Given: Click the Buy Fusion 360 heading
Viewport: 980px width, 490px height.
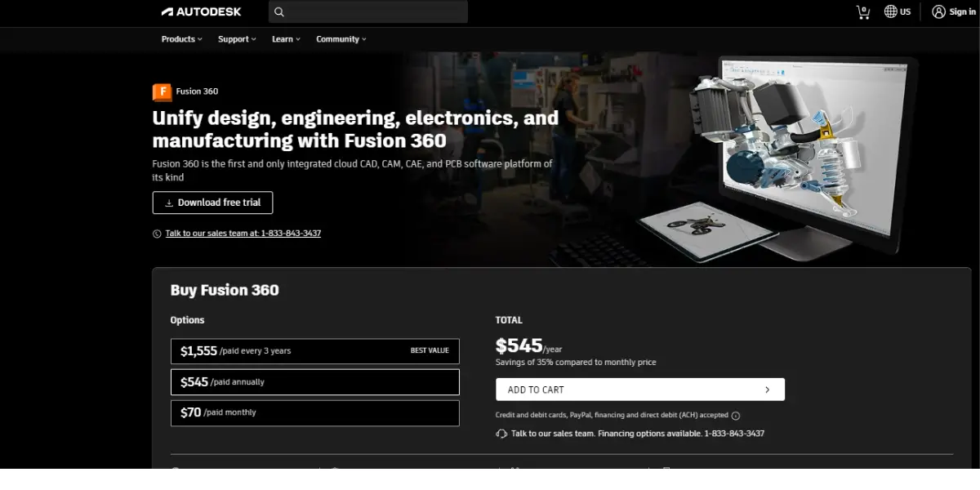Looking at the screenshot, I should pyautogui.click(x=225, y=290).
